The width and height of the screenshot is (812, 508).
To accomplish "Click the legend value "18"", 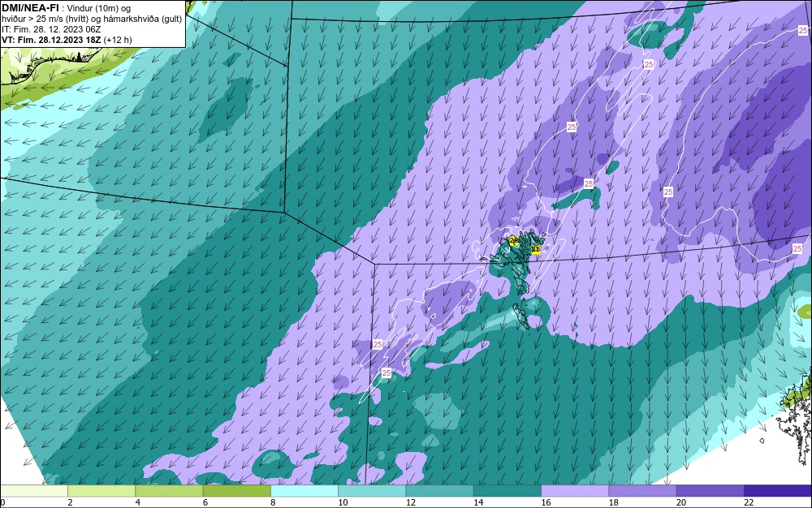I will click(x=614, y=502).
